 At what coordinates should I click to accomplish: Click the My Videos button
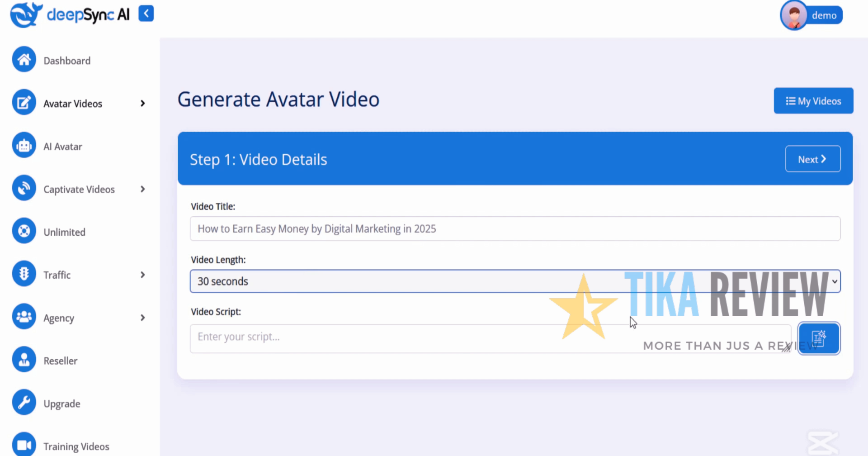pos(813,101)
